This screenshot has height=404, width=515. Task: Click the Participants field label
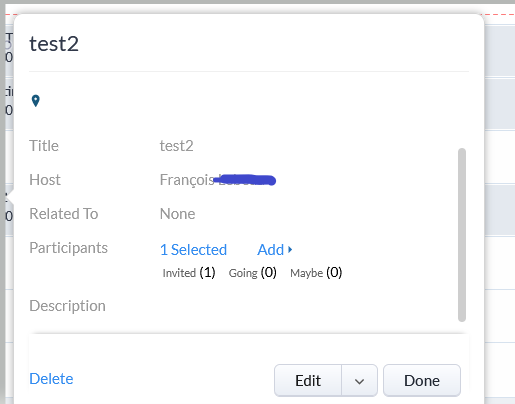(68, 248)
